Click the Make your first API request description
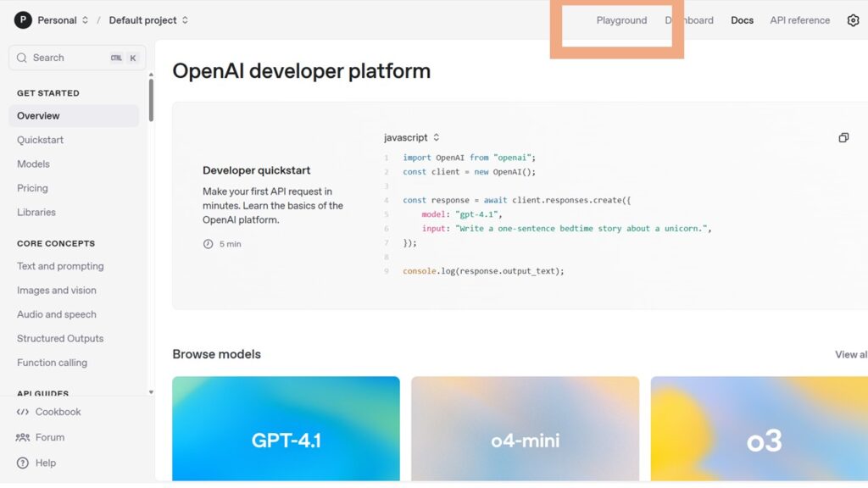 [273, 206]
